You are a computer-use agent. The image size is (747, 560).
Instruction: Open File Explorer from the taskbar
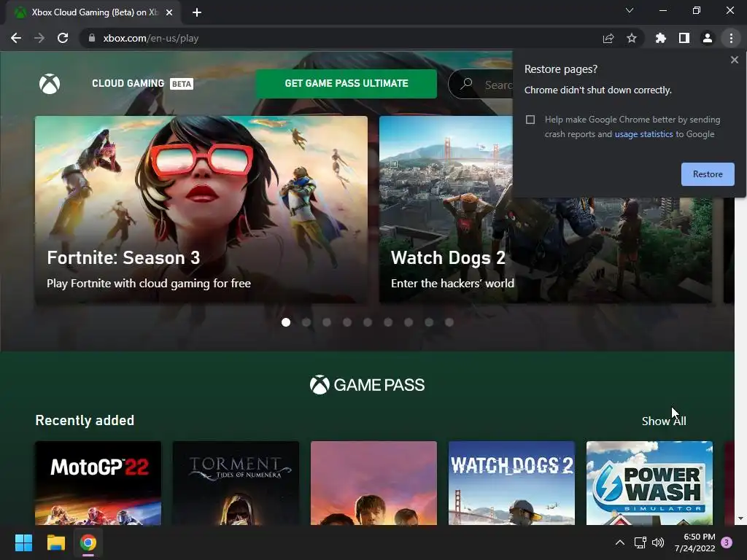55,542
